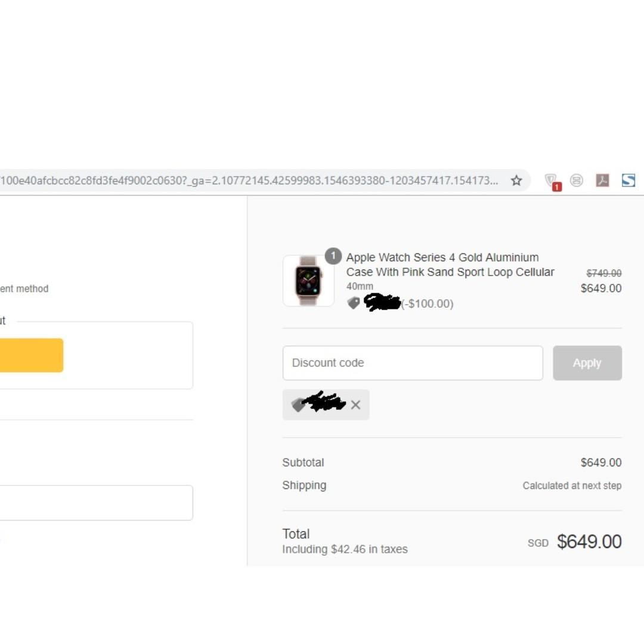The image size is (644, 644).
Task: Focus the Discount code input field
Action: pos(412,363)
